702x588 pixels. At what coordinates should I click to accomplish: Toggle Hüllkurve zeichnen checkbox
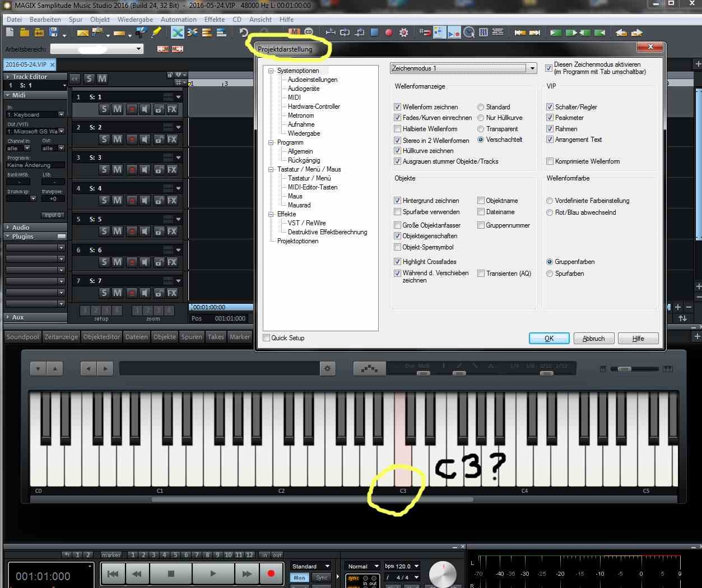click(x=397, y=151)
